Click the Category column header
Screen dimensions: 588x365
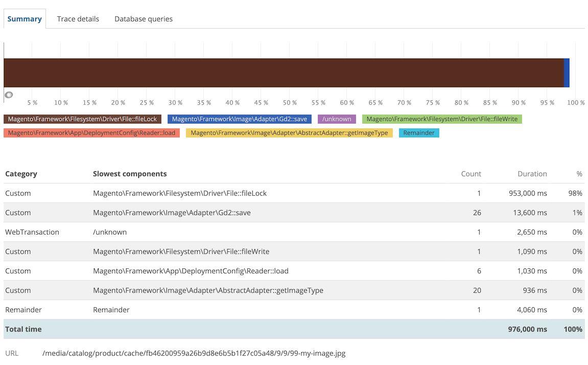[21, 174]
